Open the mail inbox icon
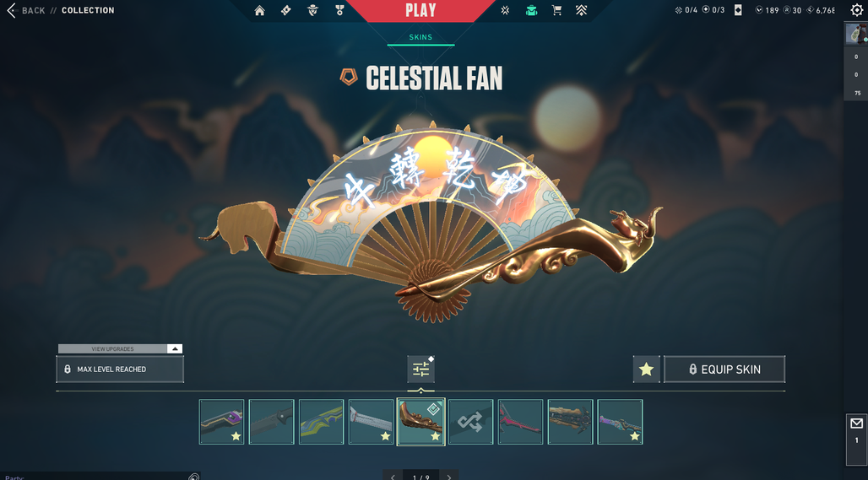The width and height of the screenshot is (868, 480). [x=856, y=423]
